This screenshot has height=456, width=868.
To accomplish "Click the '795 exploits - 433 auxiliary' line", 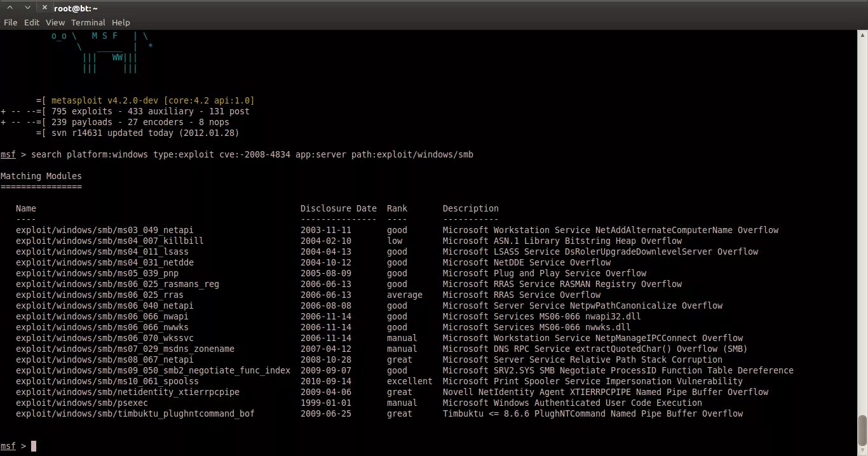I will 125,111.
